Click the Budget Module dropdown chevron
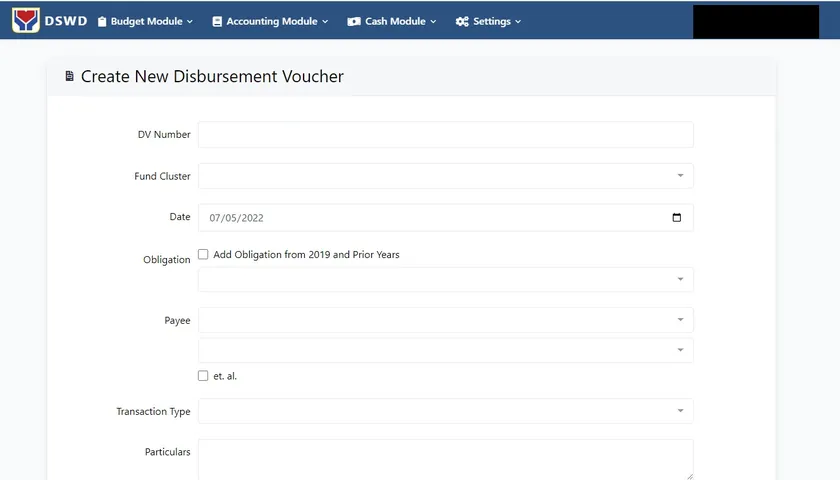840x480 pixels. pyautogui.click(x=190, y=22)
